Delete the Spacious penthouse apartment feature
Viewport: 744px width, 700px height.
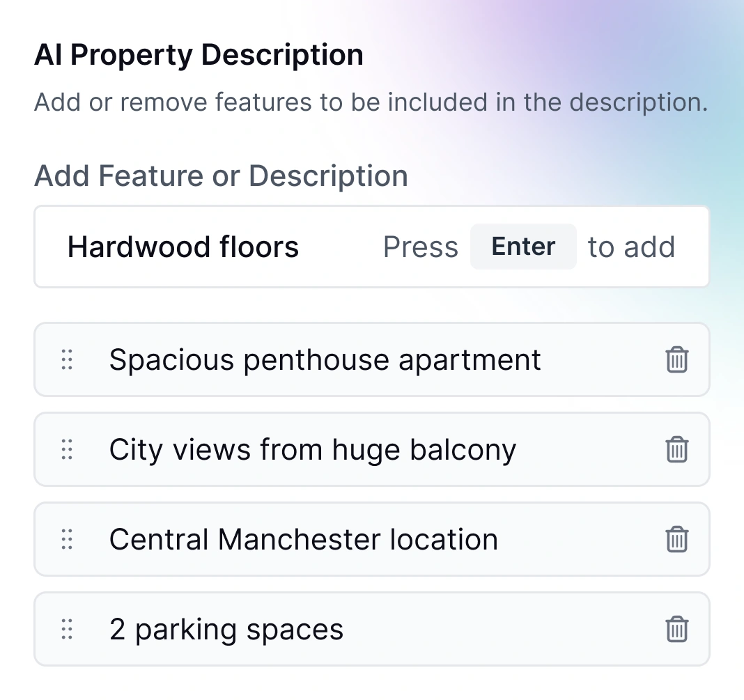tap(677, 359)
